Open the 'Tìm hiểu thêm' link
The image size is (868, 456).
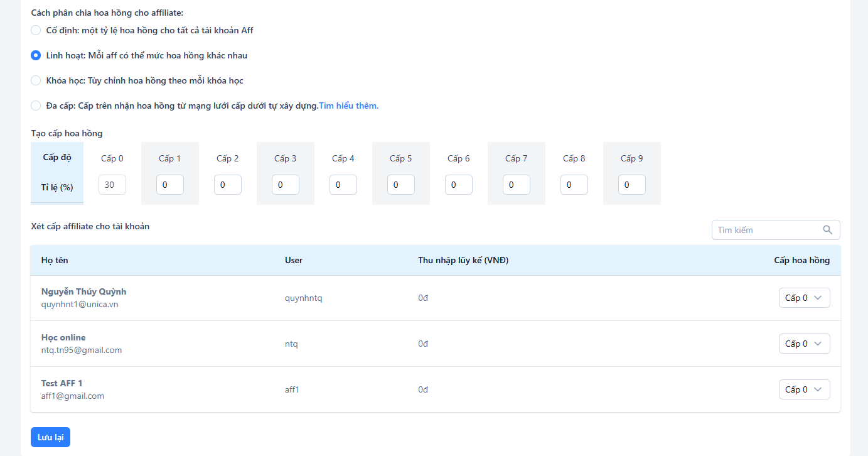pos(348,106)
